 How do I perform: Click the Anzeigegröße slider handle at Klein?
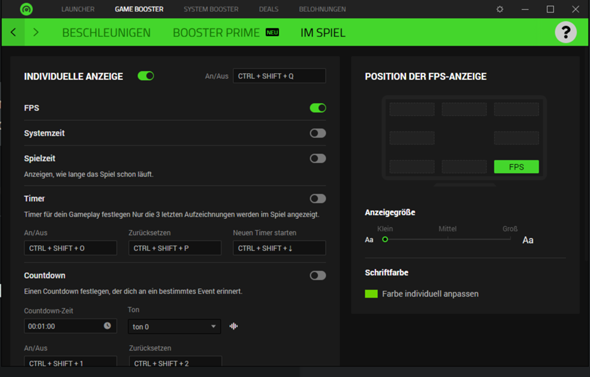click(x=385, y=239)
